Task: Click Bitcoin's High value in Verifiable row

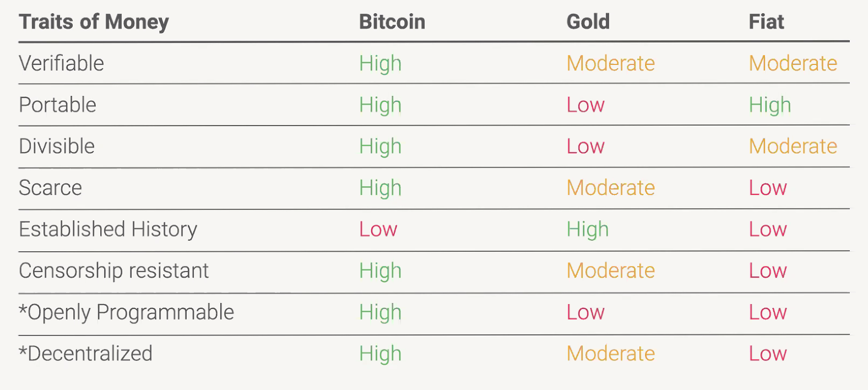Action: (x=380, y=63)
